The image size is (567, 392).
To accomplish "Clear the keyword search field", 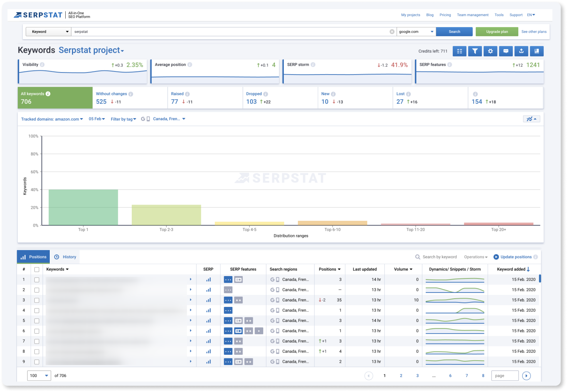I will click(x=392, y=32).
